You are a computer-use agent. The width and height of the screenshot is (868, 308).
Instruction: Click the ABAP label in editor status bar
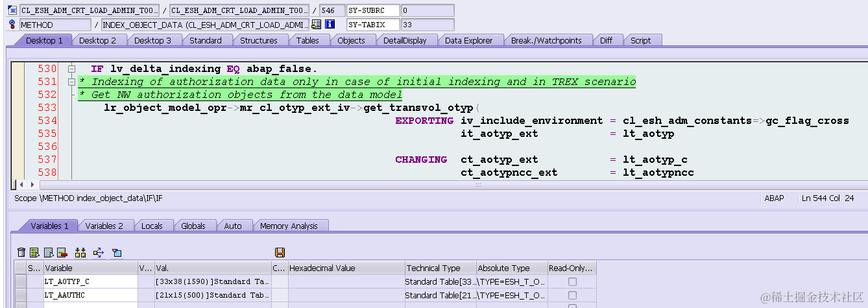click(x=774, y=198)
